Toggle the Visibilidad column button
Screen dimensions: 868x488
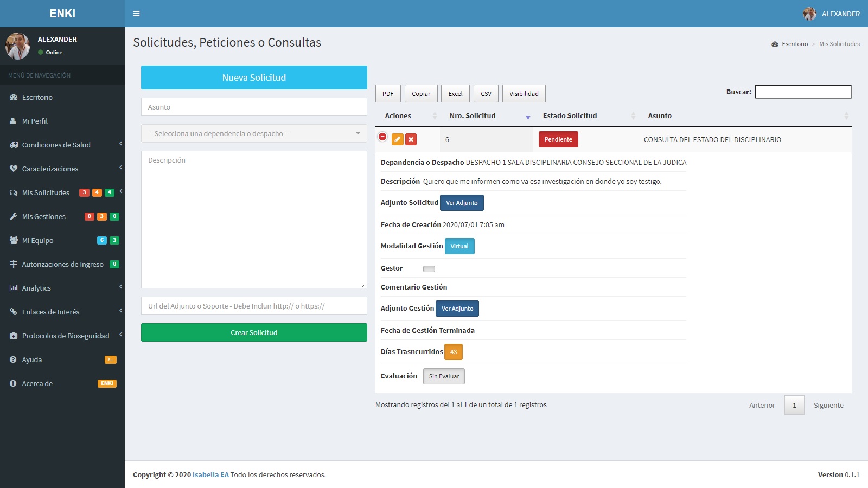[x=524, y=94]
